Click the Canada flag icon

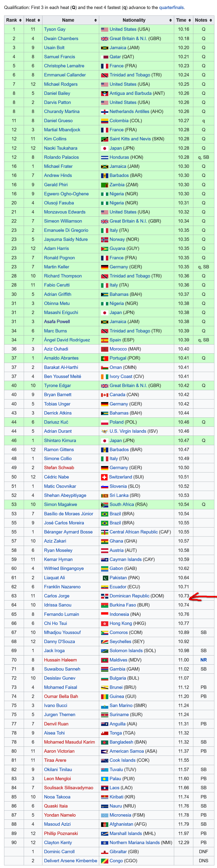105,395
